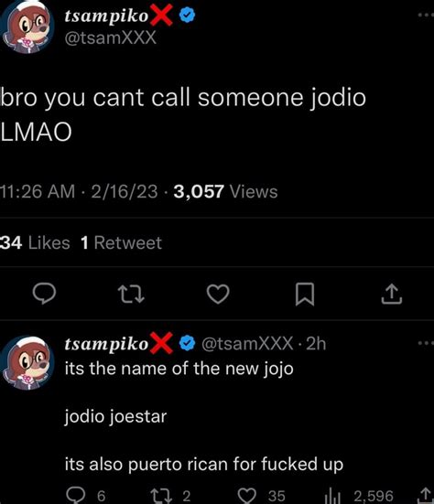
Task: View analytics showing 2,596 views
Action: 359,496
